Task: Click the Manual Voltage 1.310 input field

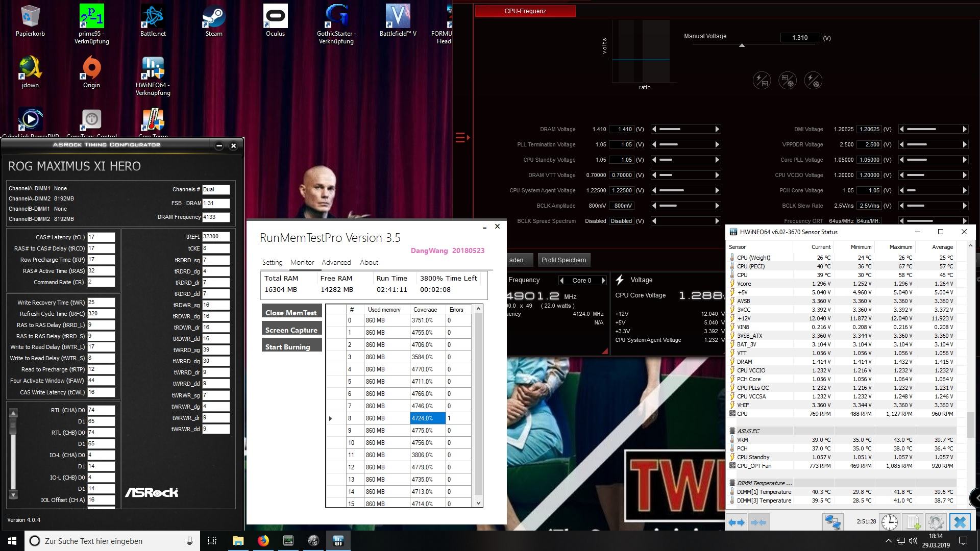Action: [x=800, y=38]
